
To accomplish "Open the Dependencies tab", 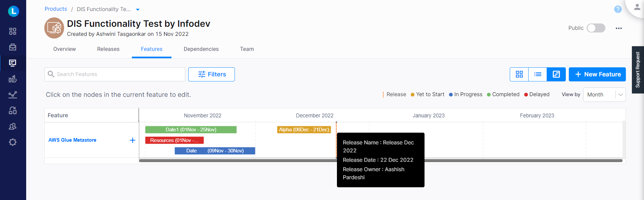I will 201,49.
